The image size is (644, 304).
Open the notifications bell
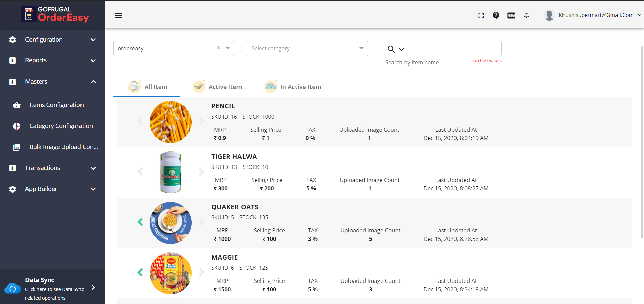point(526,15)
